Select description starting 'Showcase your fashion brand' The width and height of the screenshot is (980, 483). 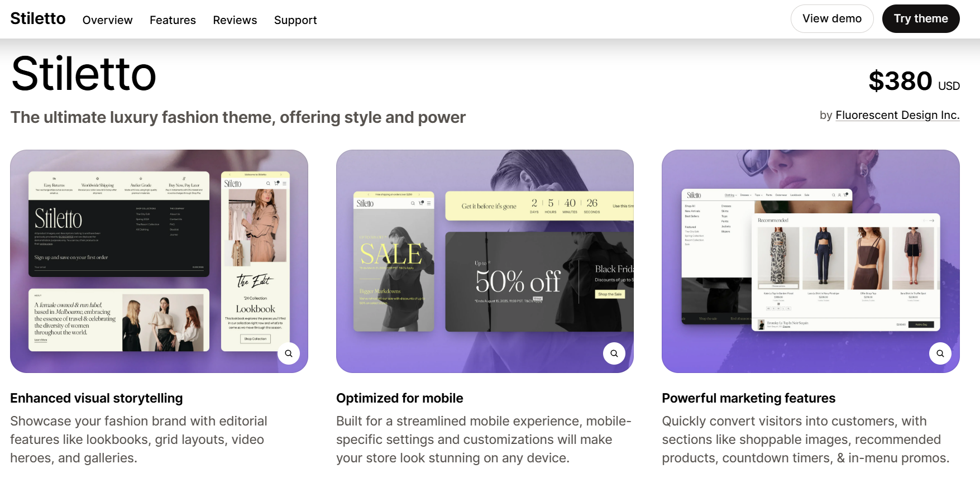[x=138, y=439]
